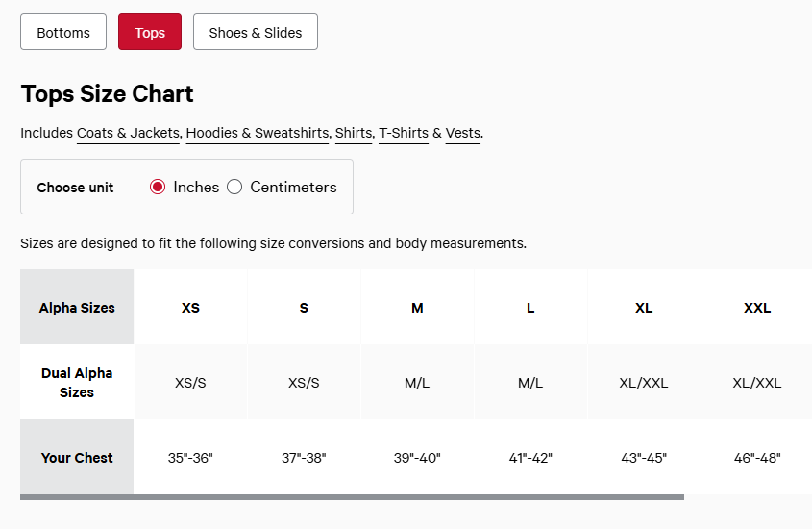Click the Shirts link
The width and height of the screenshot is (812, 529).
tap(354, 133)
